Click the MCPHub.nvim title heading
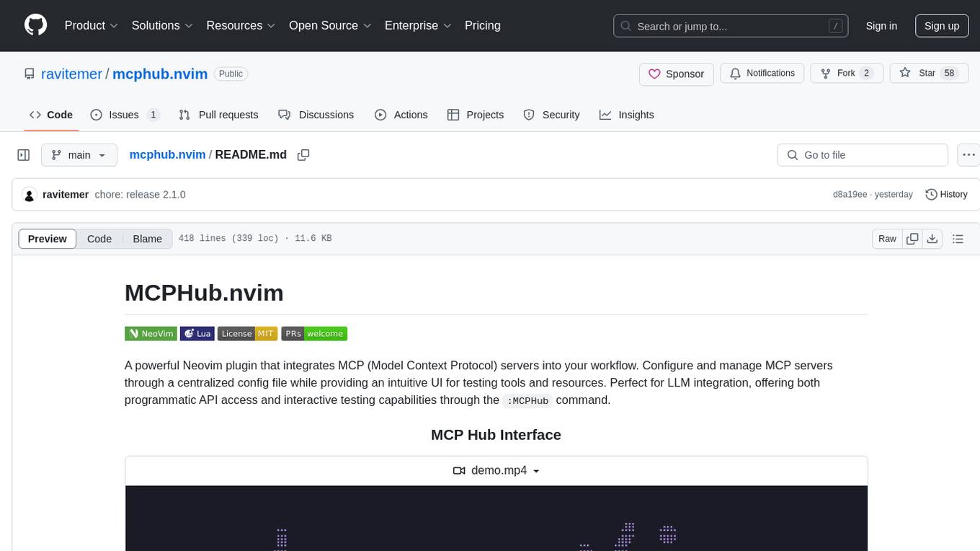 [204, 293]
